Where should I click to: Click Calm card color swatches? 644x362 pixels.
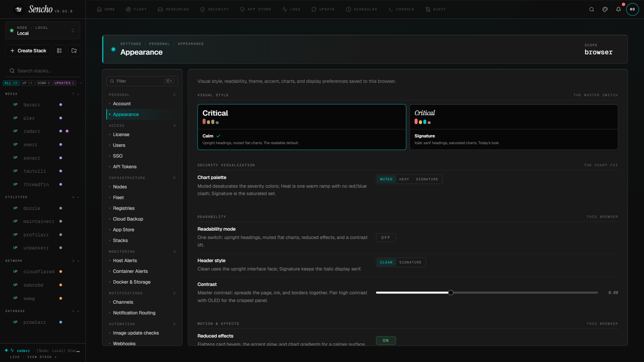(x=211, y=122)
